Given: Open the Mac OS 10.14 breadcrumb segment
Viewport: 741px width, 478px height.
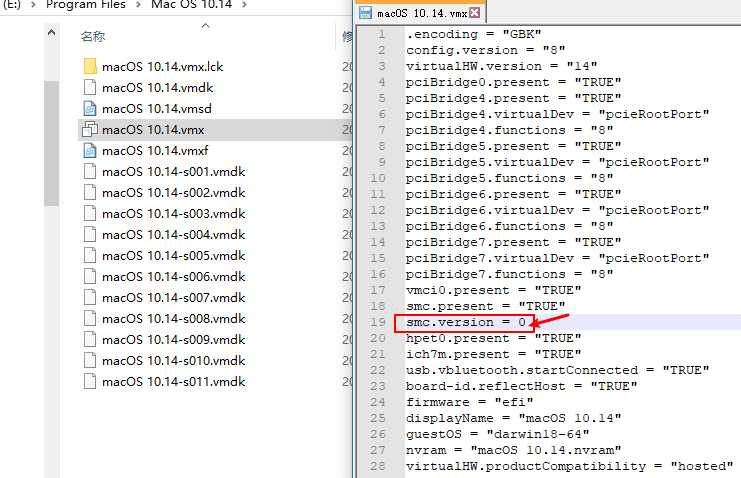Looking at the screenshot, I should point(191,5).
